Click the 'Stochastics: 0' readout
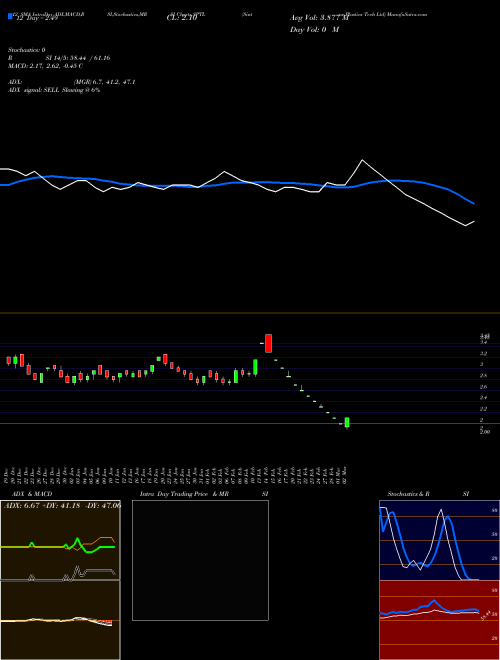 pos(27,50)
